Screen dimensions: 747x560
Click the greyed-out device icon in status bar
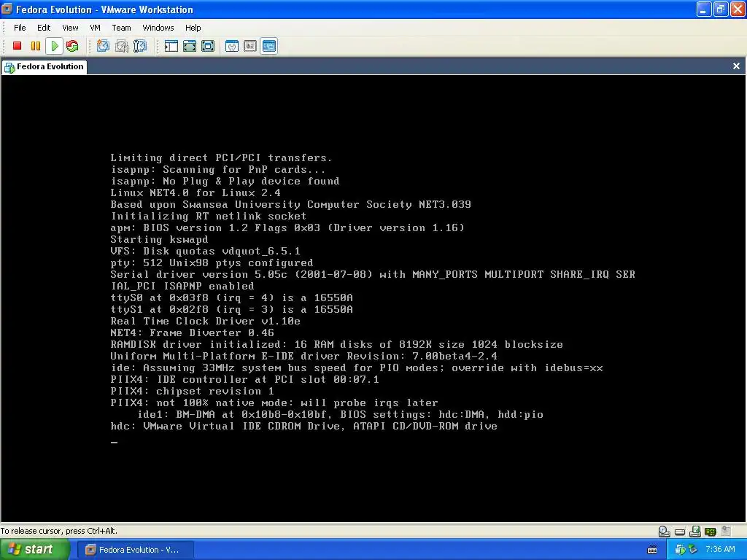[x=726, y=531]
